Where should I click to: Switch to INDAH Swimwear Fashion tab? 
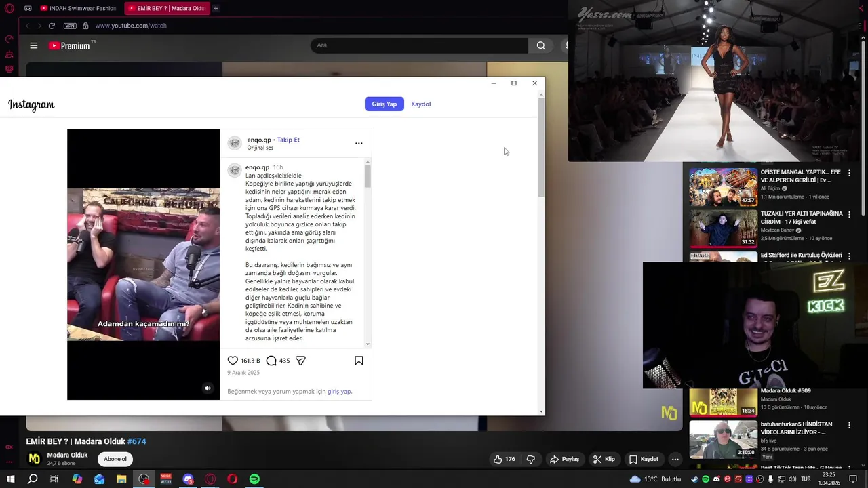point(78,8)
